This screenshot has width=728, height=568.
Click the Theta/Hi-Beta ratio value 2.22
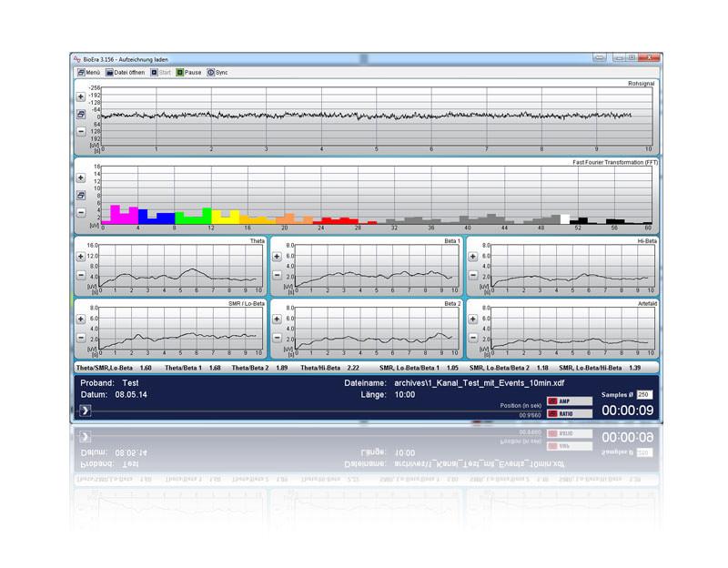tap(353, 368)
